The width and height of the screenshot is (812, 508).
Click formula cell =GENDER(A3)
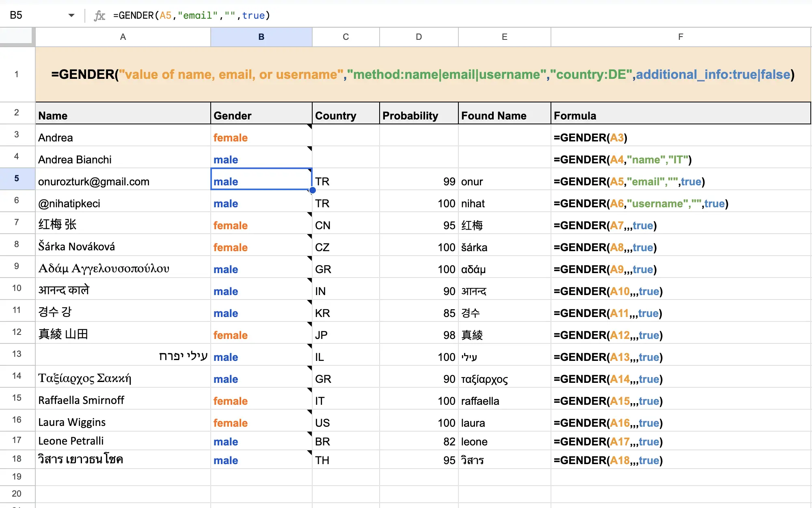click(x=681, y=135)
